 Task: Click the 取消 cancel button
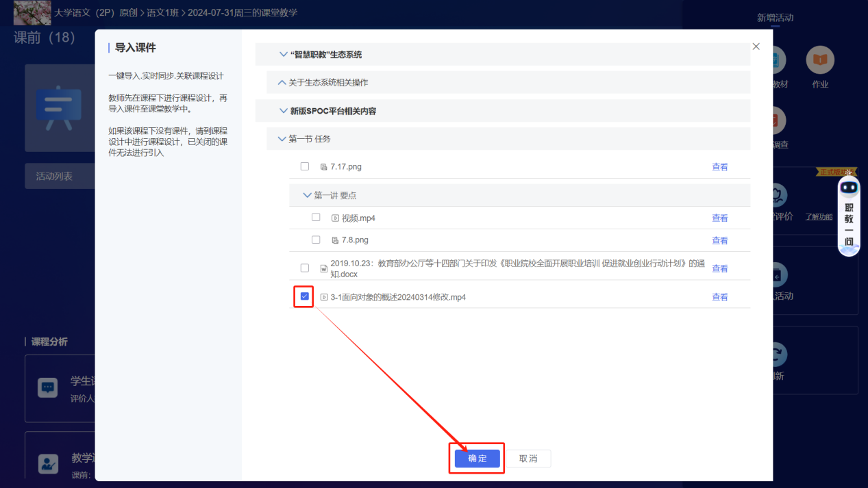point(528,459)
